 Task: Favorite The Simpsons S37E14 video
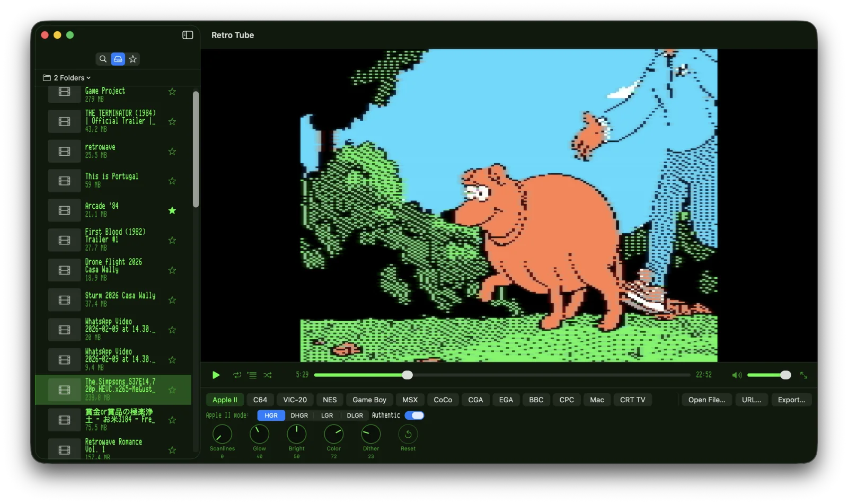pos(172,390)
